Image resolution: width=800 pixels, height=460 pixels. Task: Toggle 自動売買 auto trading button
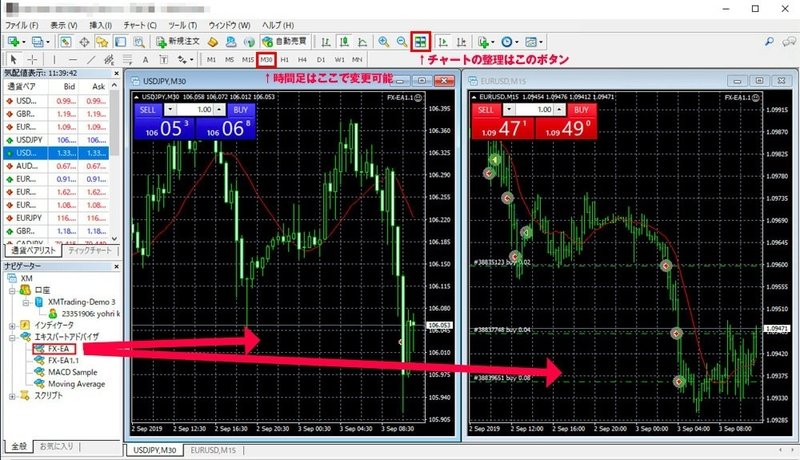[x=285, y=41]
